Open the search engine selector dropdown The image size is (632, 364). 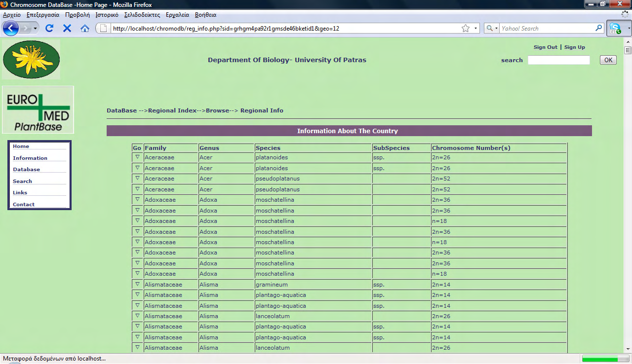coord(492,28)
